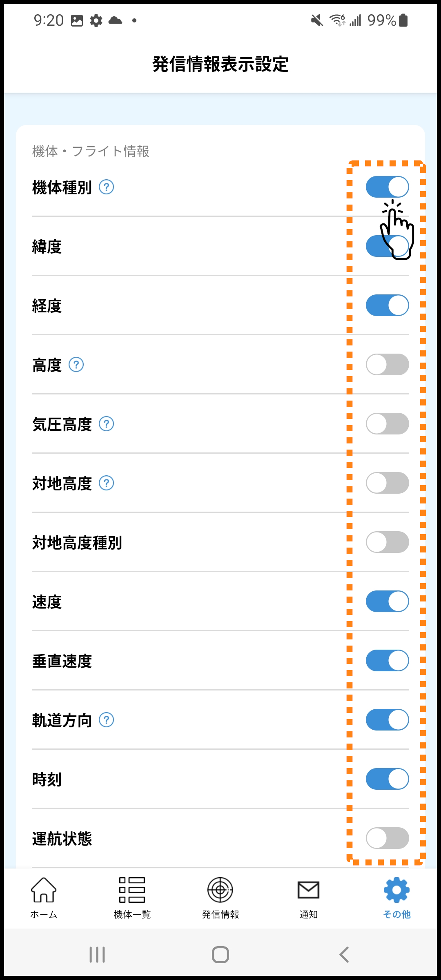
Task: Open 機体一覧 list tab
Action: coord(132,897)
